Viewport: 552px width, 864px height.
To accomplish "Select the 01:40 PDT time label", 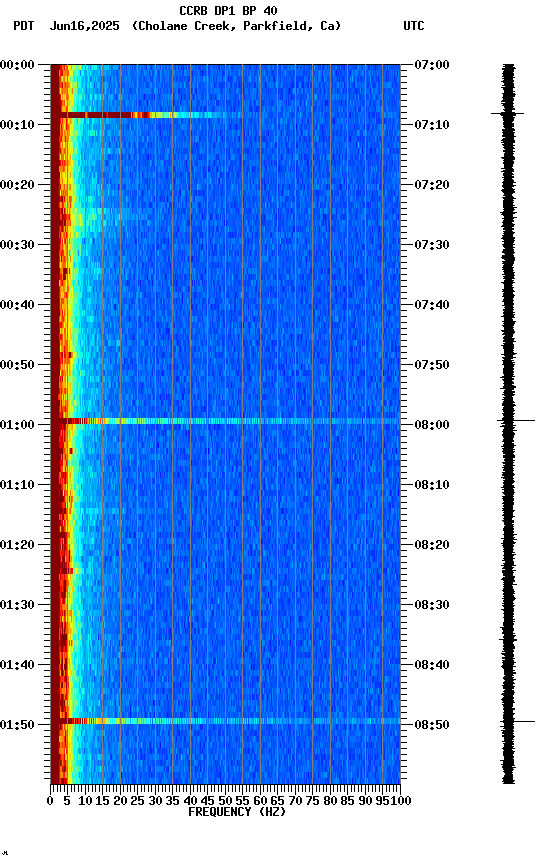I will click(x=17, y=666).
